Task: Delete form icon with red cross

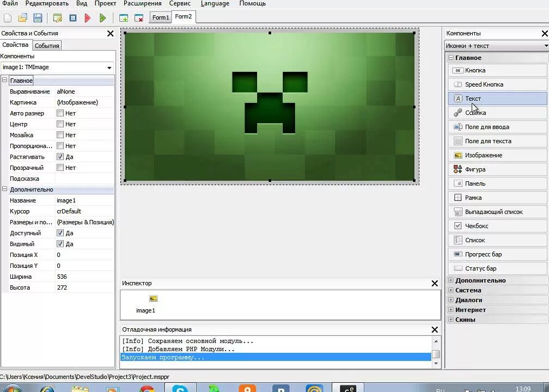Action: (x=139, y=18)
